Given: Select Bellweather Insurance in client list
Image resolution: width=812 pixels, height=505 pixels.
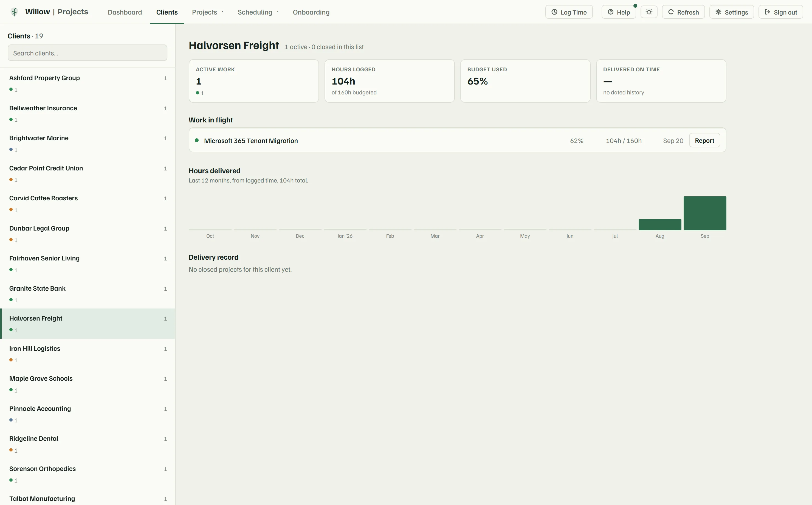Looking at the screenshot, I should pyautogui.click(x=88, y=113).
